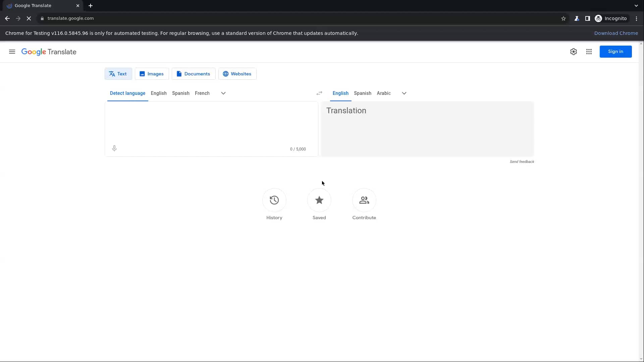
Task: Choose English as source language
Action: click(x=159, y=93)
